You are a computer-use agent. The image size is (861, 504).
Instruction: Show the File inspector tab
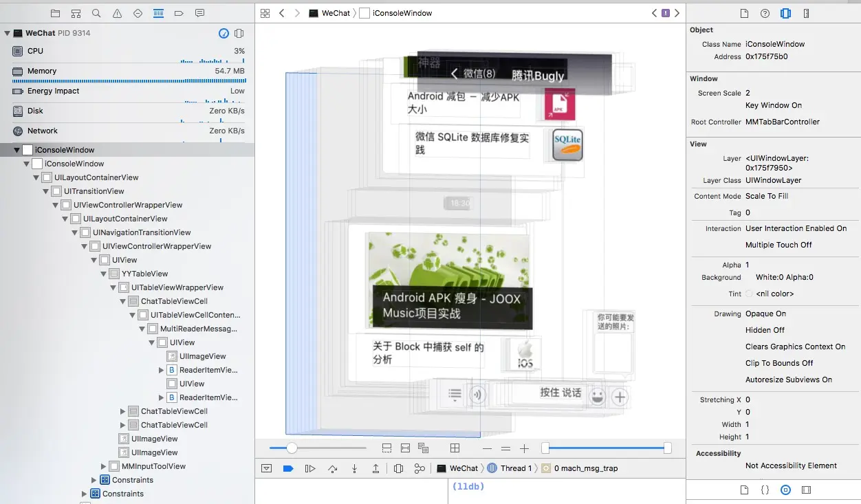pyautogui.click(x=744, y=13)
